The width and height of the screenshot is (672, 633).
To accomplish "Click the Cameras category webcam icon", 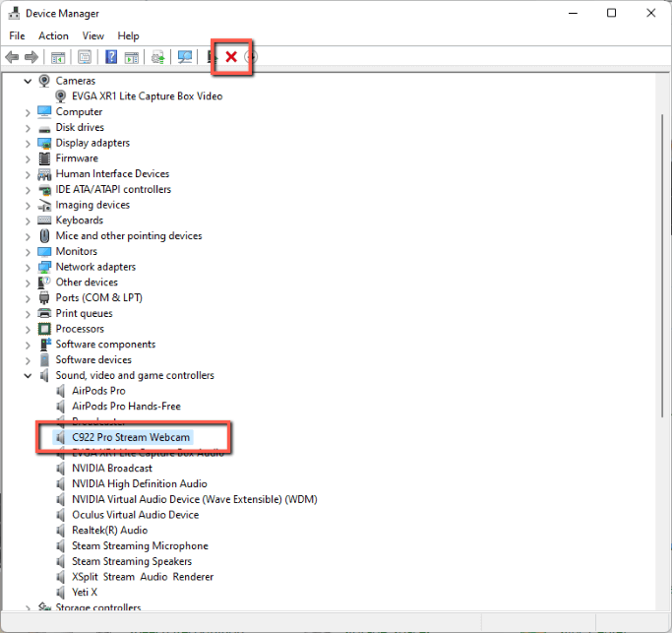I will point(44,81).
